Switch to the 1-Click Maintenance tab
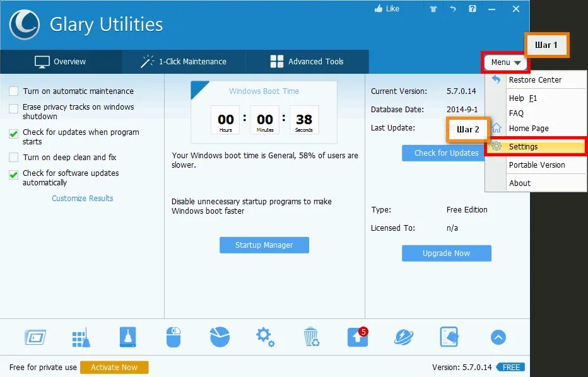 click(x=184, y=61)
